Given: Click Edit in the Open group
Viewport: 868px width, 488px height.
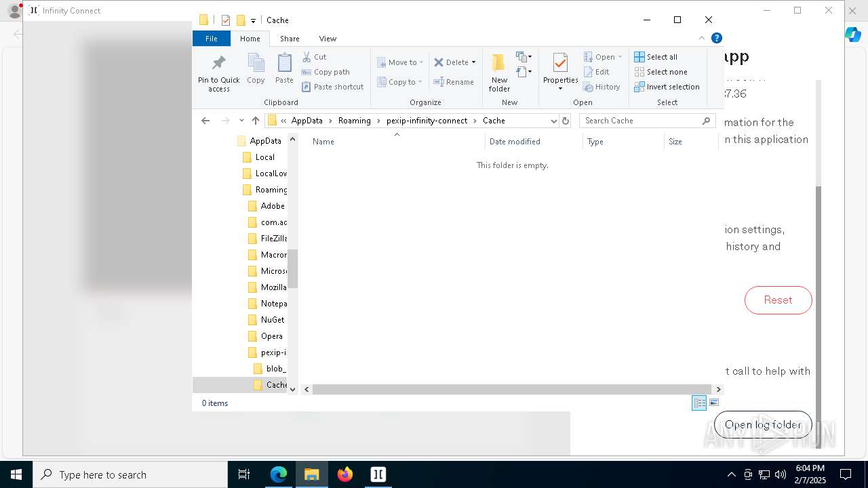Looking at the screenshot, I should 597,72.
